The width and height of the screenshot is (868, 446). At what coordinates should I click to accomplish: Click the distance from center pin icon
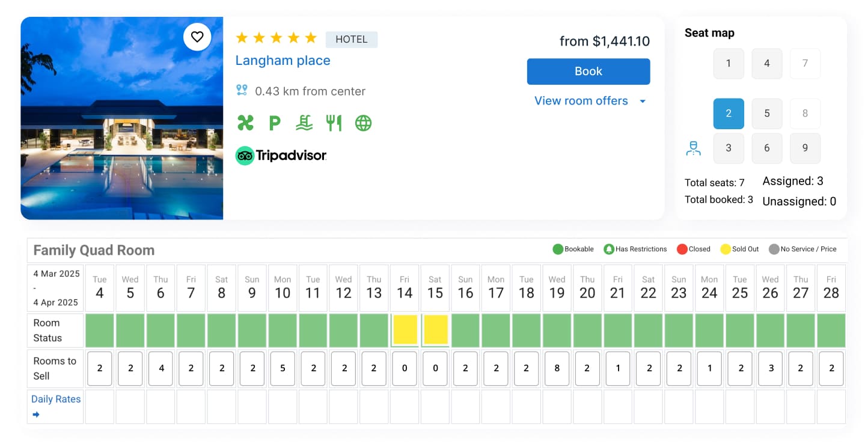pos(242,90)
